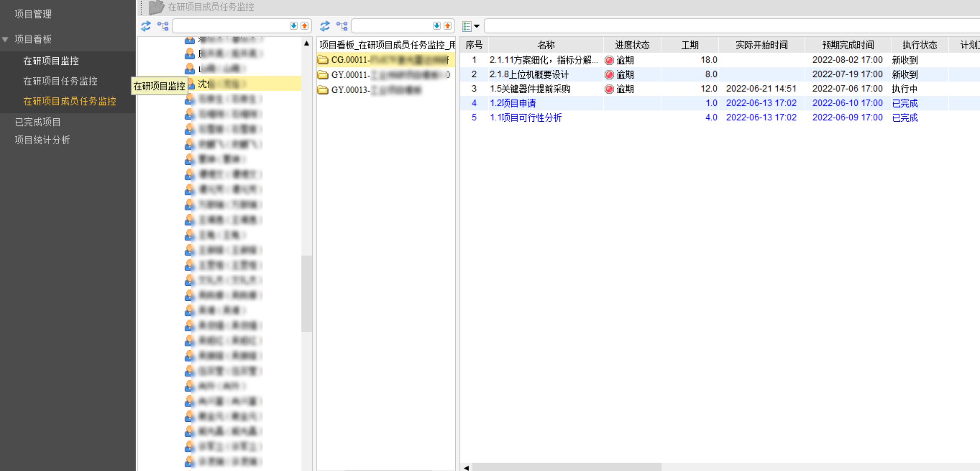Click tree structure icon above member list
The image size is (980, 471).
click(x=163, y=26)
